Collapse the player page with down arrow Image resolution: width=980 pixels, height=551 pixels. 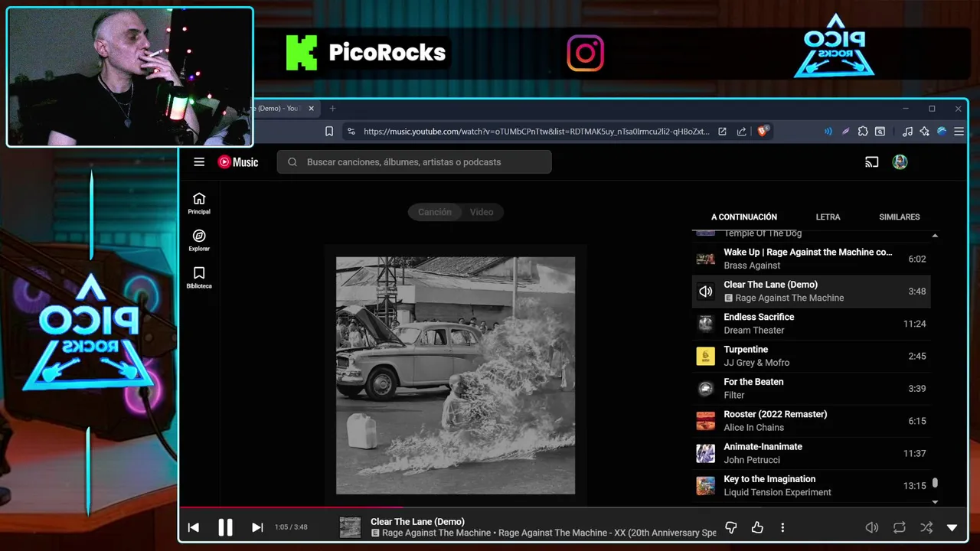coord(952,527)
